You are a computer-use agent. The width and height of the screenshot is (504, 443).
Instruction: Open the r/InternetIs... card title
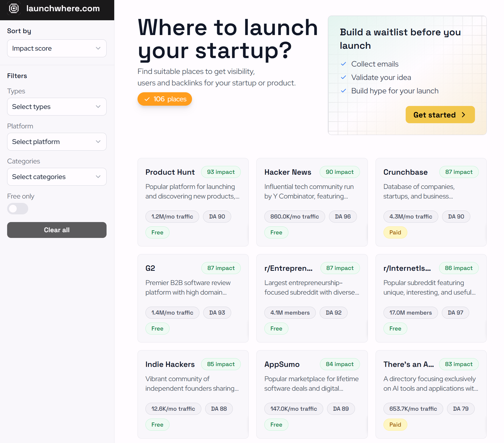click(x=407, y=268)
